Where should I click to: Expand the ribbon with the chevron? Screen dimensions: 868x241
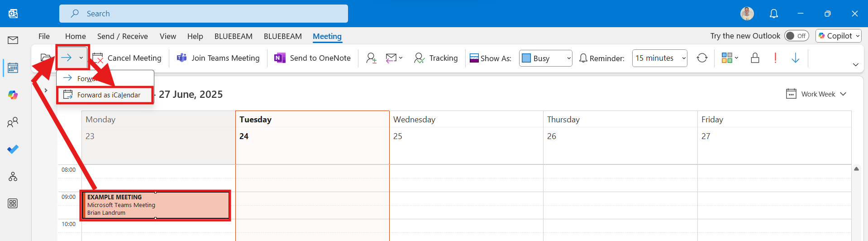tap(855, 65)
